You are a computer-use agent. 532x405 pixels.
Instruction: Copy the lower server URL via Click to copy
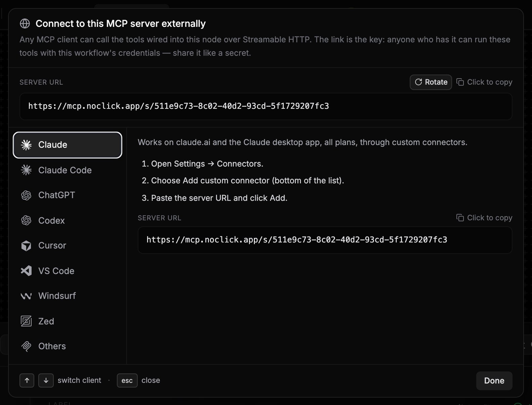click(484, 218)
